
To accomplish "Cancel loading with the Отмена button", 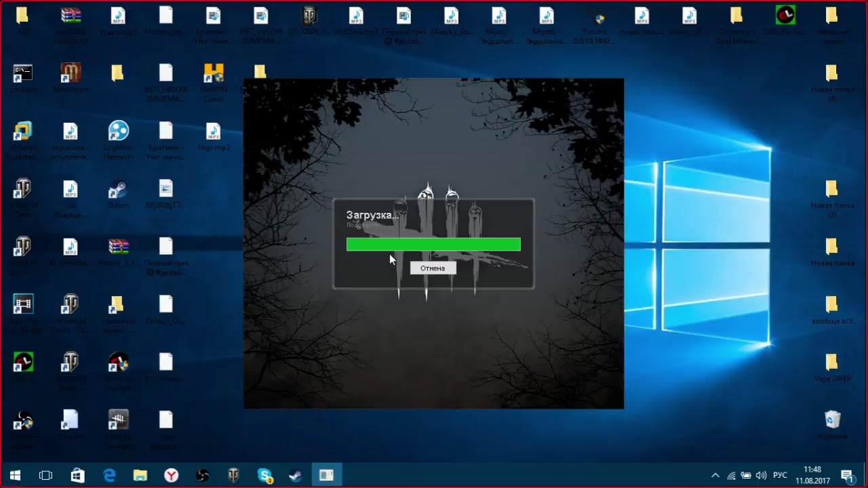I will coord(433,268).
